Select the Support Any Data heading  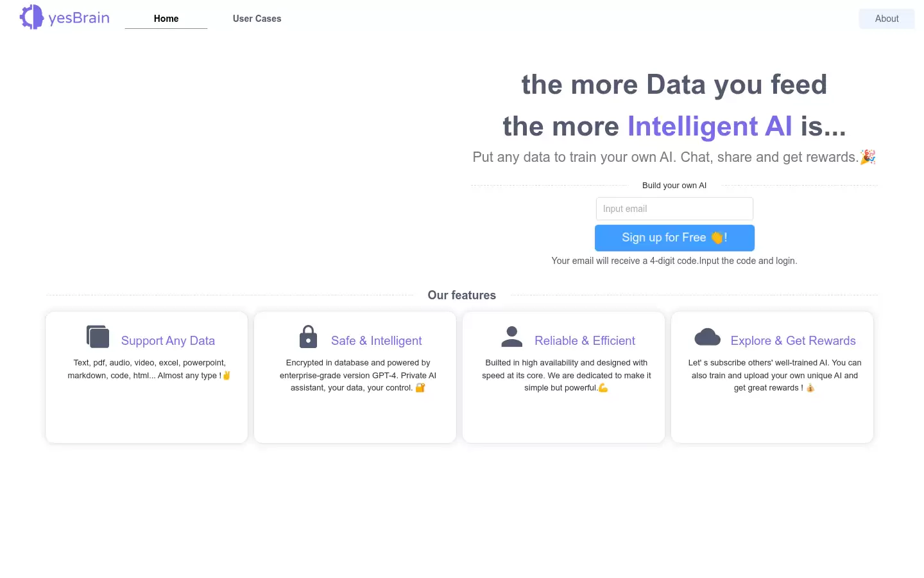[x=168, y=341]
